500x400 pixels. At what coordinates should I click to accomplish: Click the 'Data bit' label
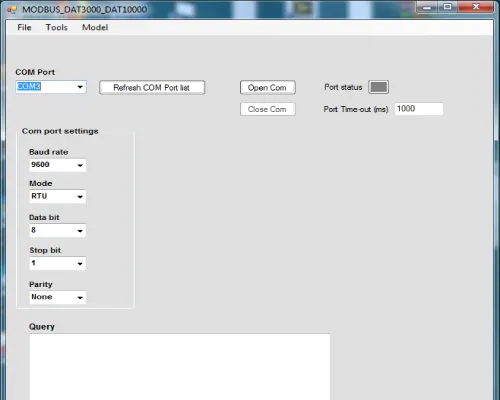(44, 217)
